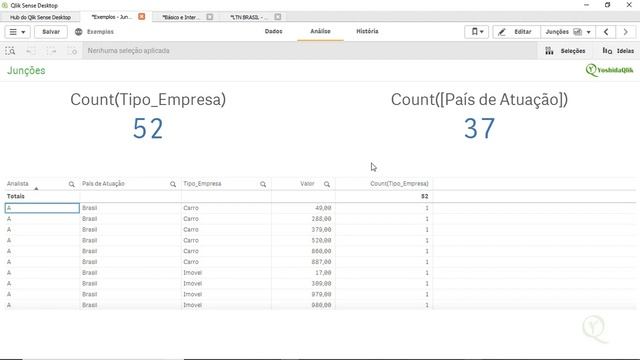Viewport: 640px width, 360px height.
Task: Click the Count(Tipo_Empresa) table column header
Action: click(399, 184)
